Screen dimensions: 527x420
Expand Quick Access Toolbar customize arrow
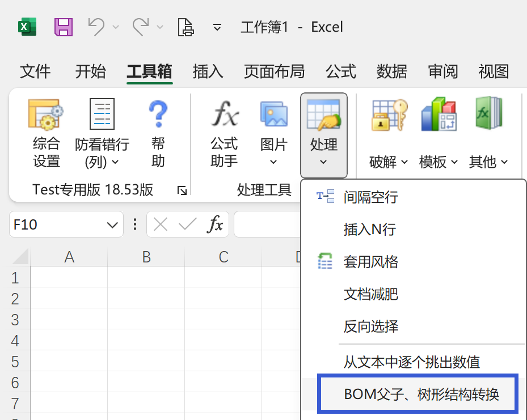pos(217,27)
